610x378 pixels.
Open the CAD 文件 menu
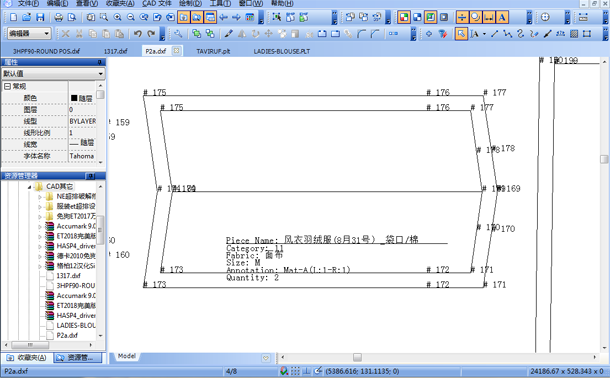tap(156, 4)
